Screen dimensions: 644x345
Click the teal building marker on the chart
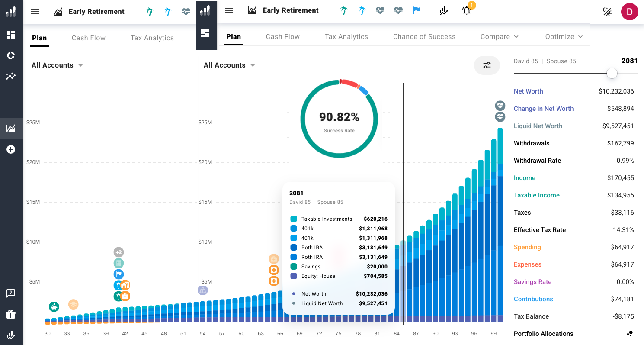119,263
